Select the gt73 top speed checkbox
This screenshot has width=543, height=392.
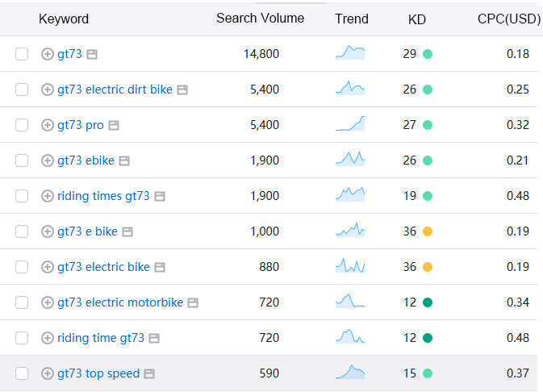tap(22, 373)
